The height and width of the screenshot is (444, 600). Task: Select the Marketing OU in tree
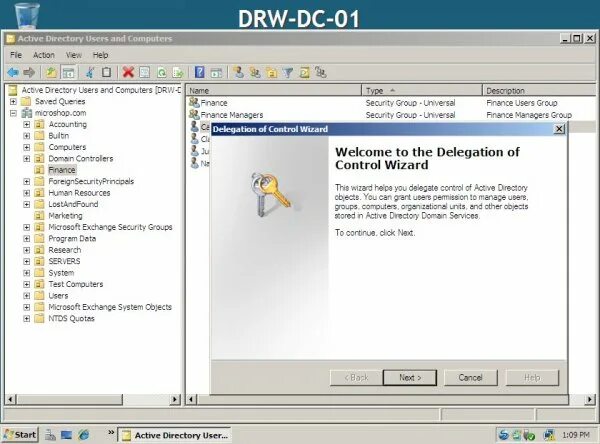[x=65, y=216]
